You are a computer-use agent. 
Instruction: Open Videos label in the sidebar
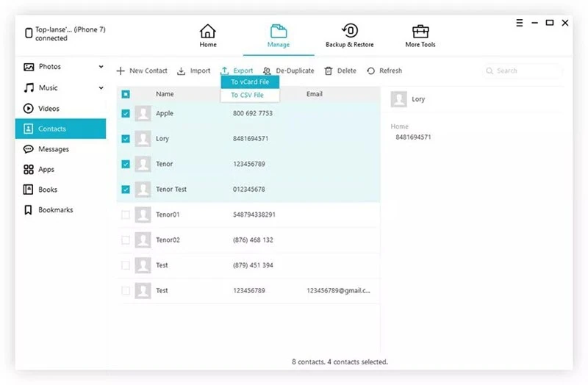(x=49, y=108)
